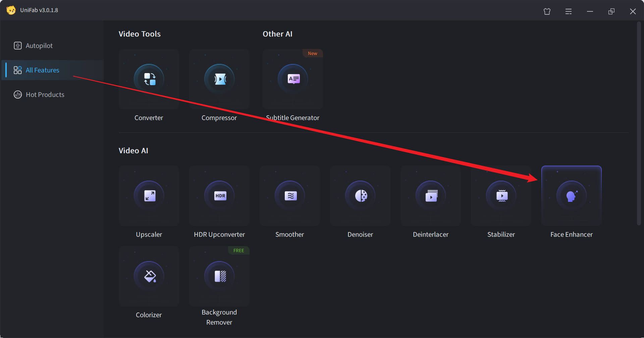Go to Autopilot in sidebar
644x338 pixels.
click(x=52, y=46)
